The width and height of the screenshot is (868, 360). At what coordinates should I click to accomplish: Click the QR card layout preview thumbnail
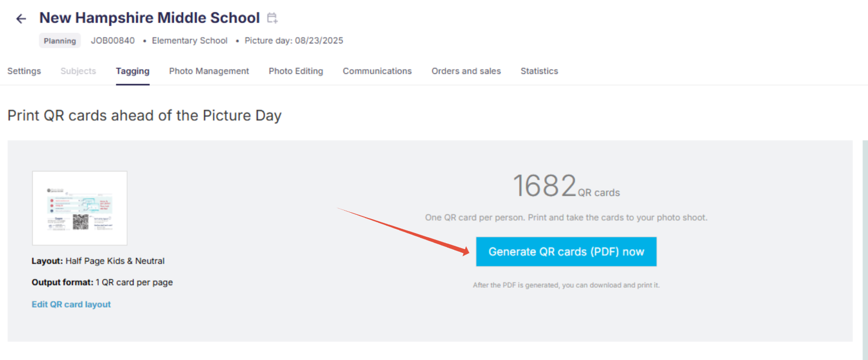[80, 208]
